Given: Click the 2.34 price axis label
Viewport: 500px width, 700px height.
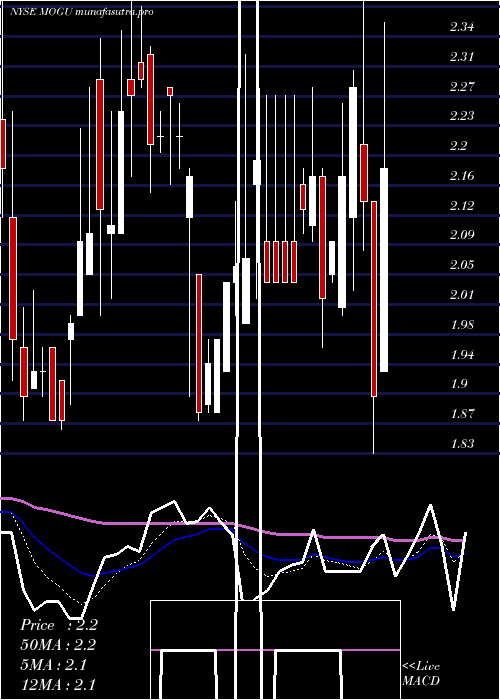Looking at the screenshot, I should tap(462, 27).
